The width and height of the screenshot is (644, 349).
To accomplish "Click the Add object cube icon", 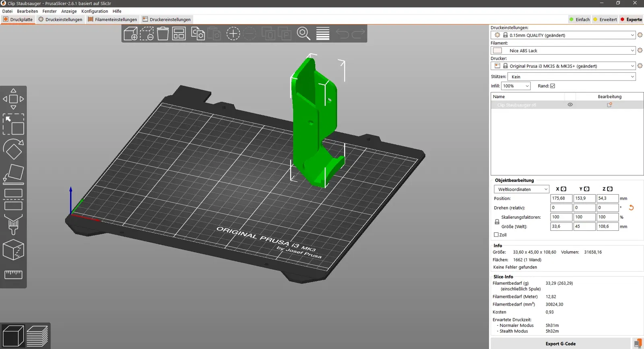I will coord(130,33).
